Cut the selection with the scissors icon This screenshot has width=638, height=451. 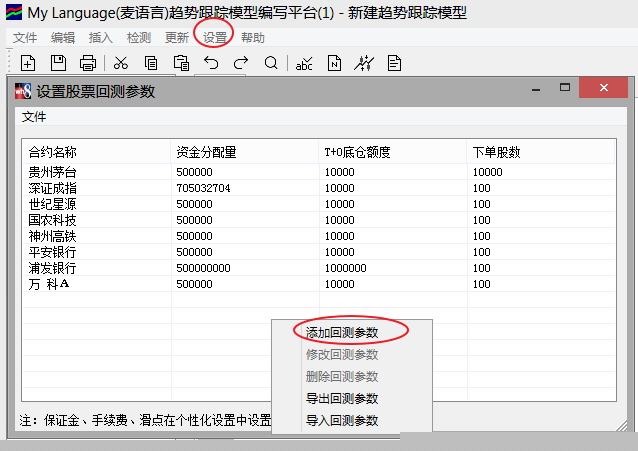(121, 64)
